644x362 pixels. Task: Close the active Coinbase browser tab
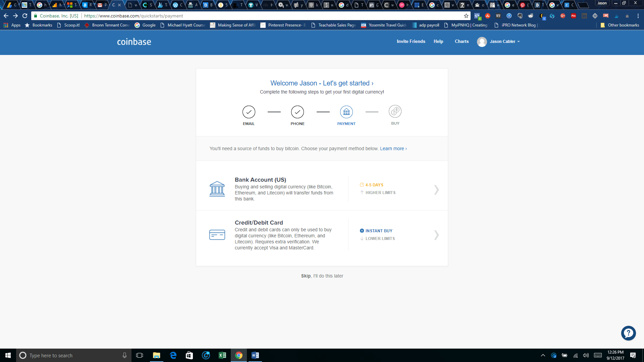click(119, 5)
